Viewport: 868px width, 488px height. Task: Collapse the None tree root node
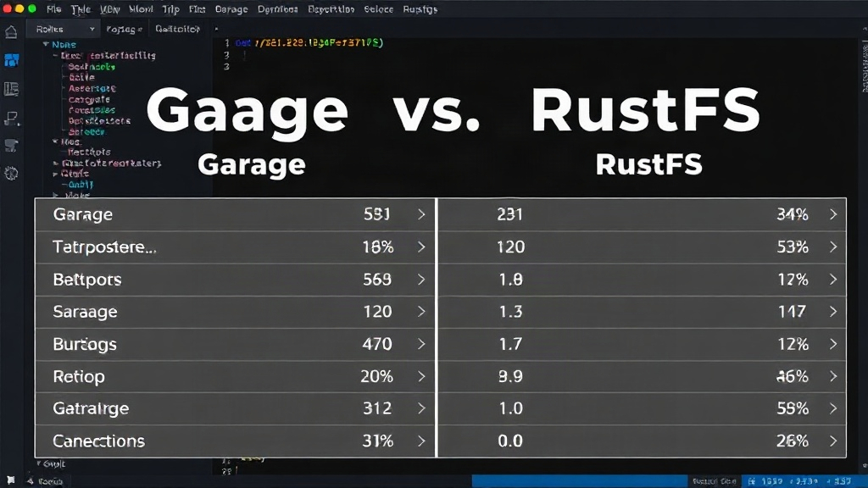46,44
